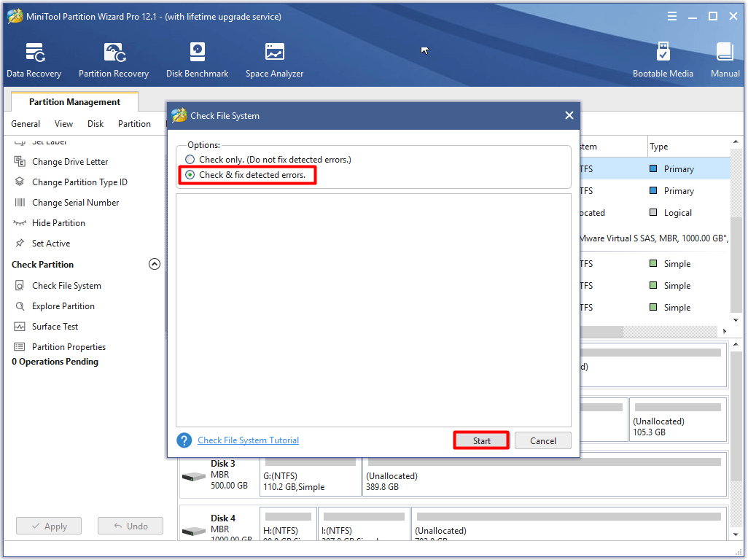Click Change Serial Number barcode icon

click(x=20, y=202)
